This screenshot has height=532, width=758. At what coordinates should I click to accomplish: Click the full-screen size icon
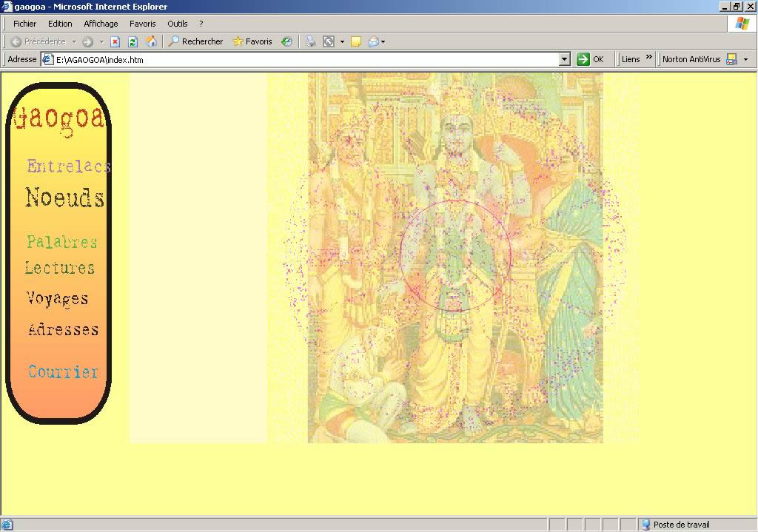329,41
